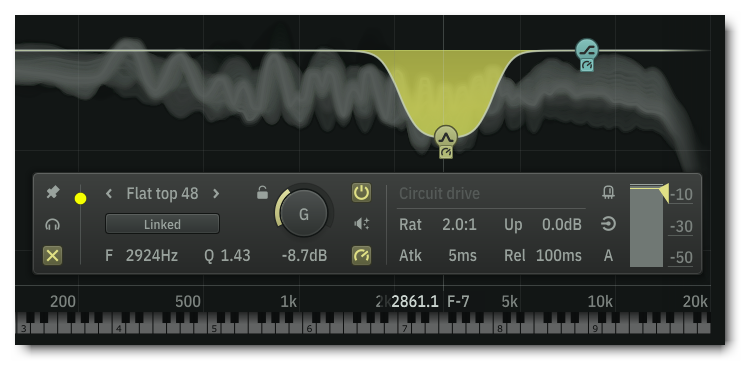Click the -10 threshold scale label
Image resolution: width=752 pixels, height=372 pixels.
[x=681, y=195]
